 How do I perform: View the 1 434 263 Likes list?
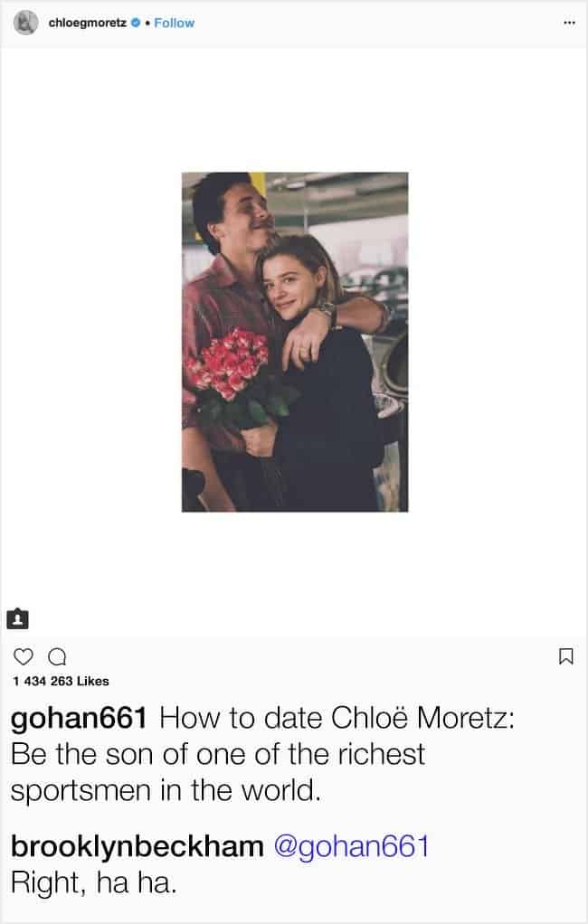62,681
